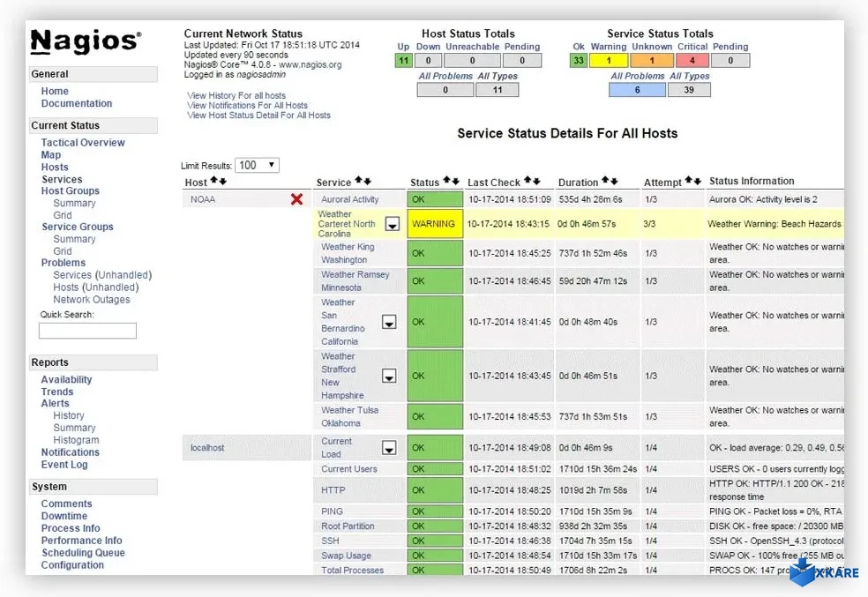Screen dimensions: 868x597
Task: Open Nagios logo link
Action: click(x=86, y=41)
